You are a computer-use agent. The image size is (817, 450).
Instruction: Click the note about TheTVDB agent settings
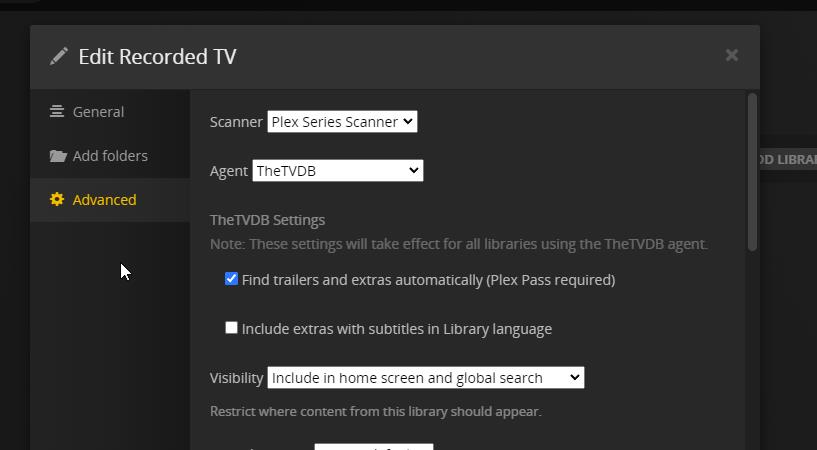pyautogui.click(x=459, y=244)
